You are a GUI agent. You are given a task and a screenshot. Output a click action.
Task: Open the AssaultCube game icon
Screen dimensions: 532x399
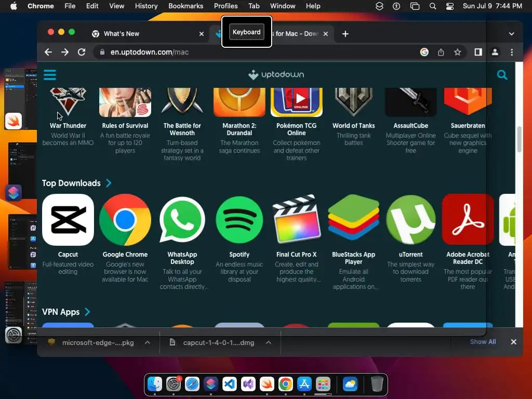410,102
